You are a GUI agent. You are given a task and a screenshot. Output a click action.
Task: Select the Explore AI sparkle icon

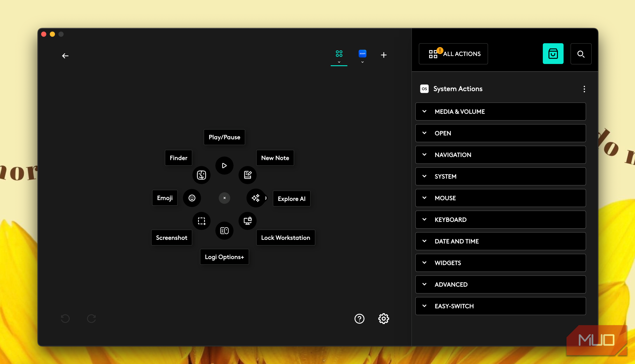pyautogui.click(x=256, y=198)
